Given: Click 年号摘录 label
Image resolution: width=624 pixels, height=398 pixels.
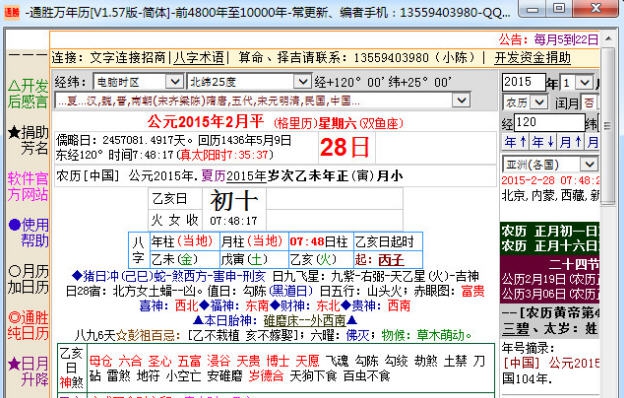Looking at the screenshot, I should (x=528, y=348).
